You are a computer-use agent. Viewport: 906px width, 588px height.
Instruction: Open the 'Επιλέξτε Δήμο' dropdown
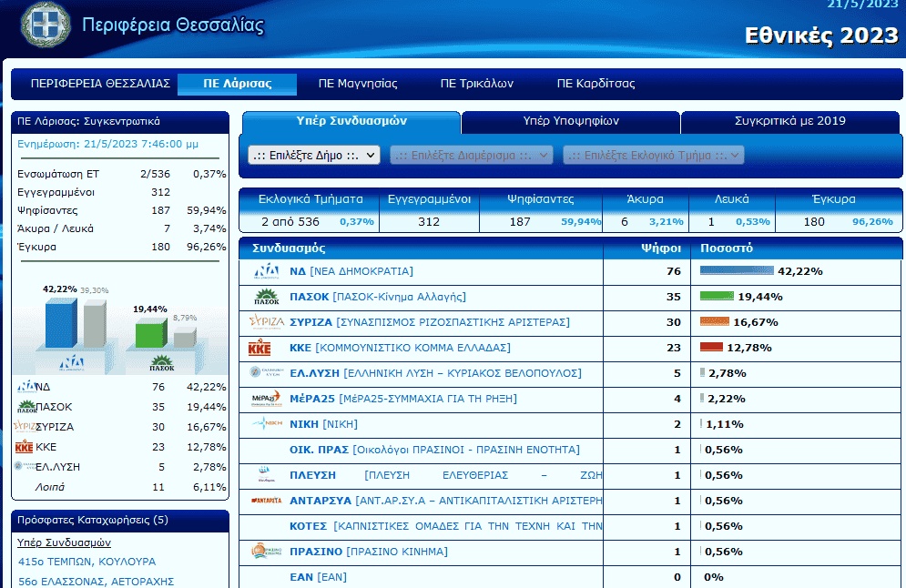[x=314, y=156]
